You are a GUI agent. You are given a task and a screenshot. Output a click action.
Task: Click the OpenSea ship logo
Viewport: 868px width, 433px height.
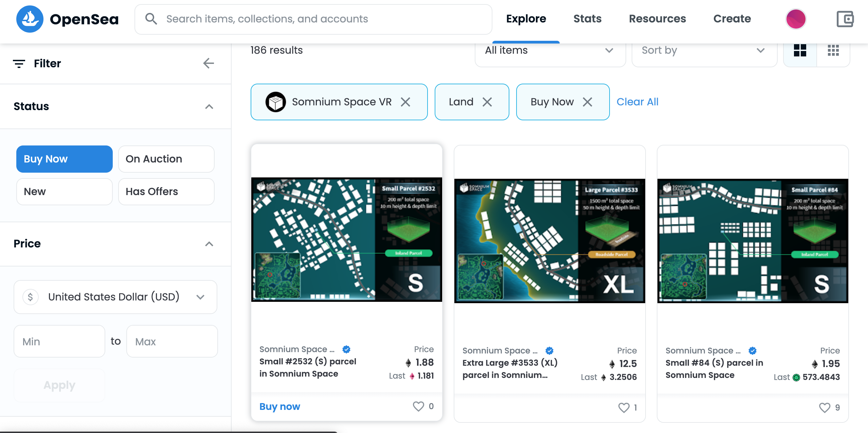[30, 19]
